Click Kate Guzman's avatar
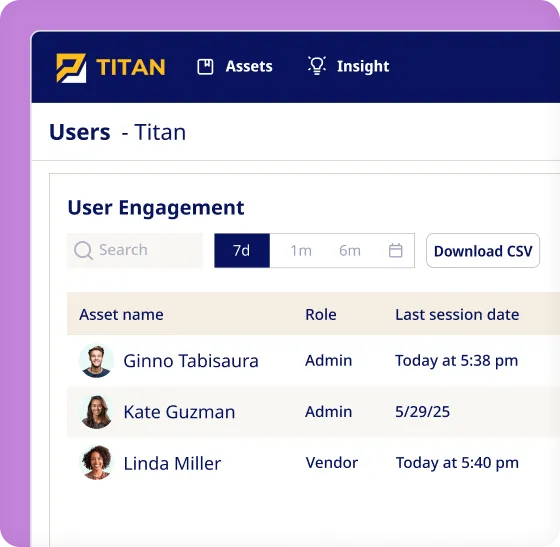The height and width of the screenshot is (547, 560). (96, 412)
